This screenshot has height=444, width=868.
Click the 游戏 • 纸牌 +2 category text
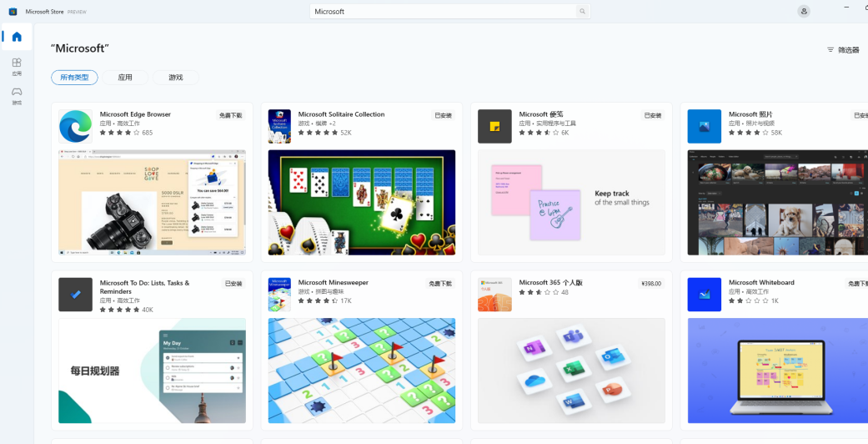(317, 124)
